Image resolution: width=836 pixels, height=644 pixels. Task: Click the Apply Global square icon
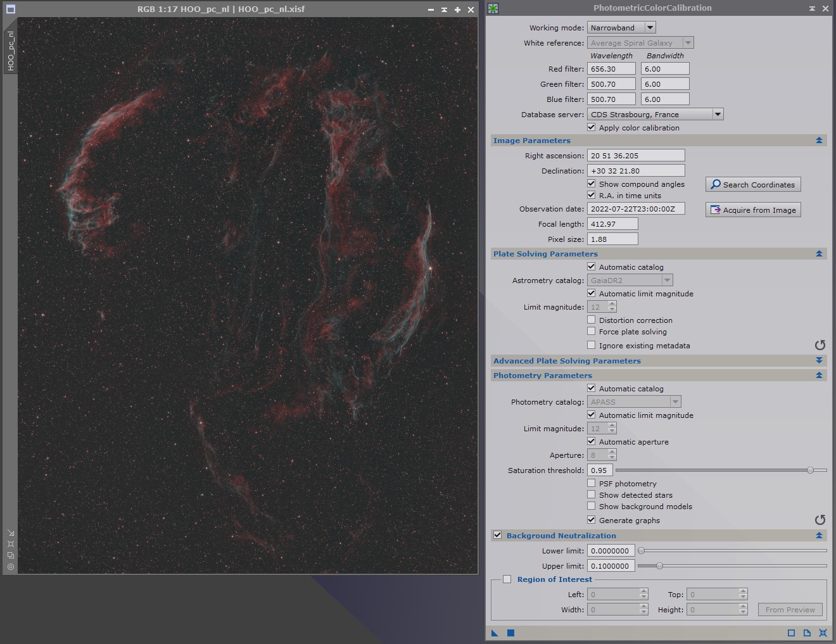(510, 633)
